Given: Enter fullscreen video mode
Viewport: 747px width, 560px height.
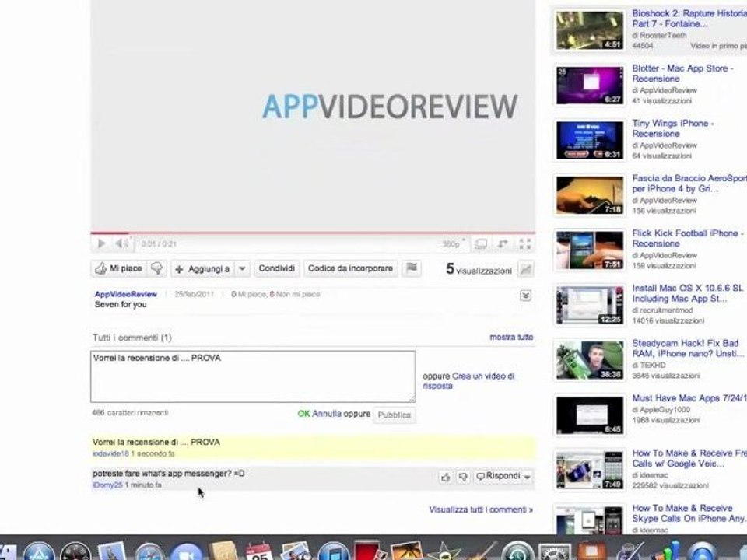Looking at the screenshot, I should [525, 243].
